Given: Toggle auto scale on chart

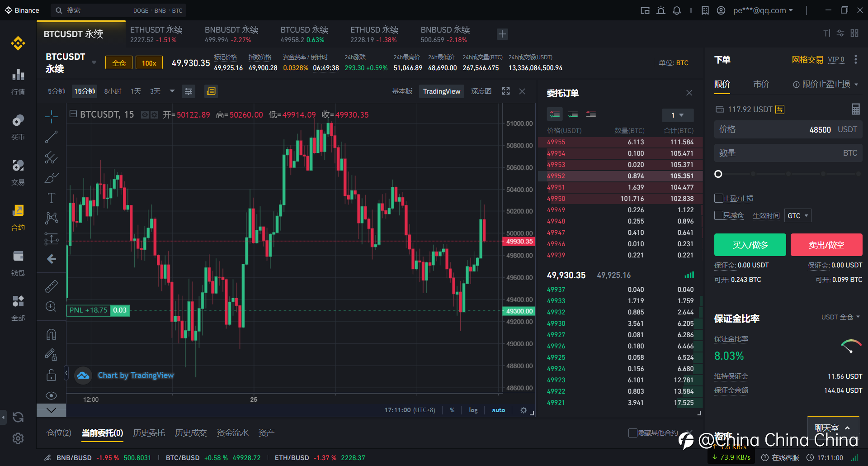Looking at the screenshot, I should click(498, 410).
